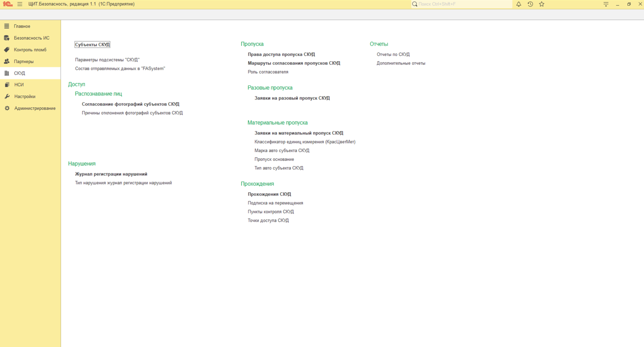The height and width of the screenshot is (347, 644).
Task: Click the 1C application logo icon
Action: (x=8, y=4)
